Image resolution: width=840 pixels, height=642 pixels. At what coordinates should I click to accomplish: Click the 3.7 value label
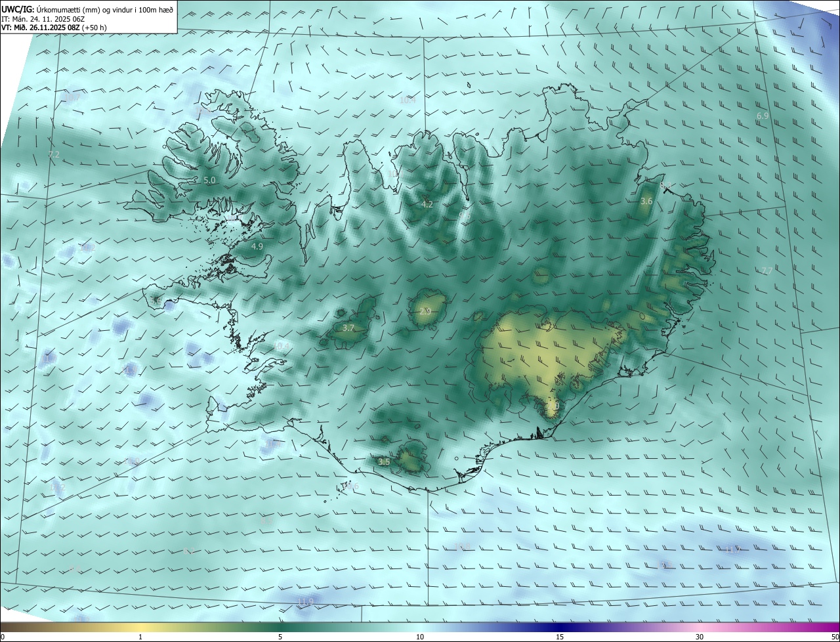348,328
